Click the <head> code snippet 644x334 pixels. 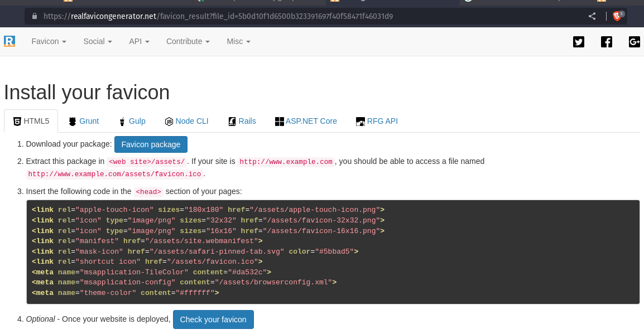pos(148,192)
